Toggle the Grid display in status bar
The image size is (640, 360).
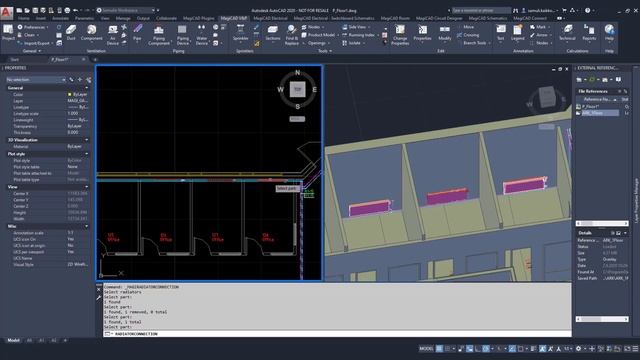coord(439,349)
